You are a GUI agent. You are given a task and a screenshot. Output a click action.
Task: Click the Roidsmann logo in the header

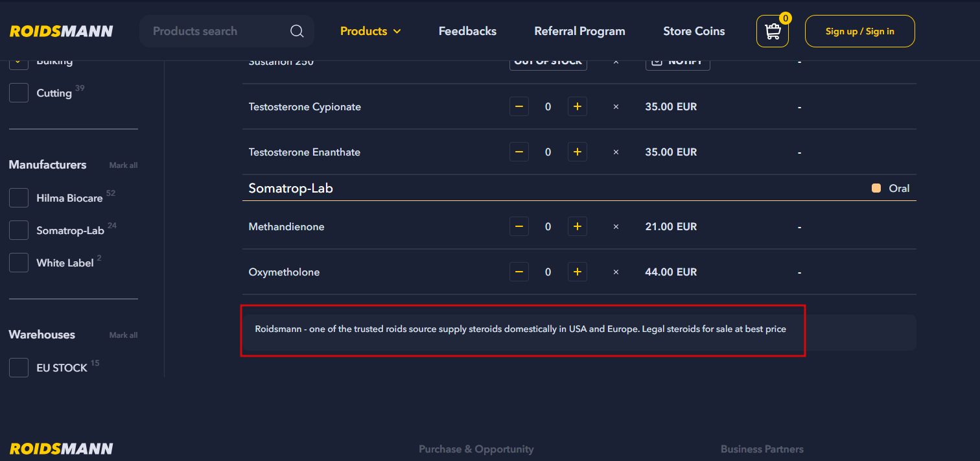click(x=62, y=31)
